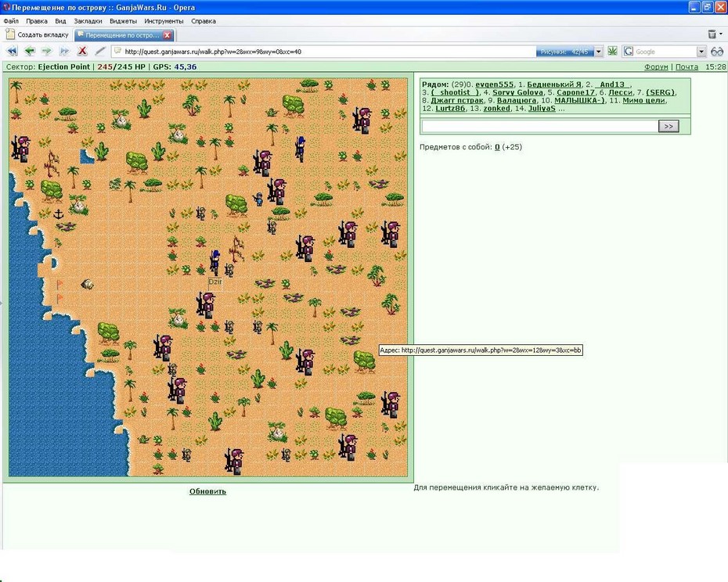Click the upper orange flag on map
The width and height of the screenshot is (728, 582).
(59, 284)
